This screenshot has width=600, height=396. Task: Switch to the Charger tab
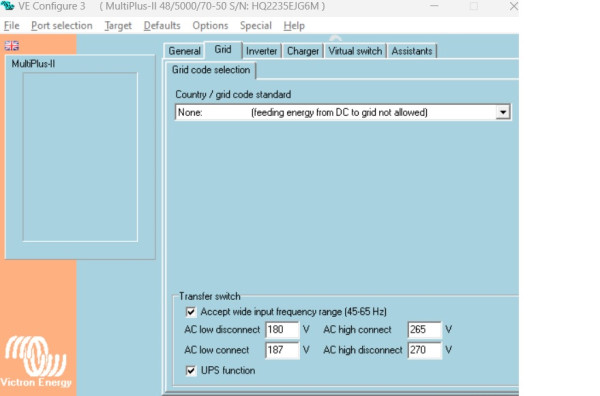tap(303, 51)
